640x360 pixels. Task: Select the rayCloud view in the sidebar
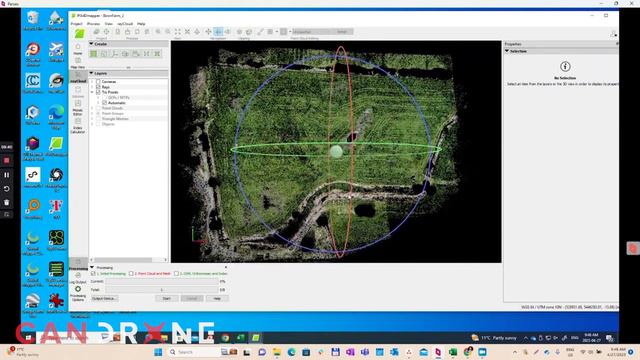pyautogui.click(x=78, y=76)
